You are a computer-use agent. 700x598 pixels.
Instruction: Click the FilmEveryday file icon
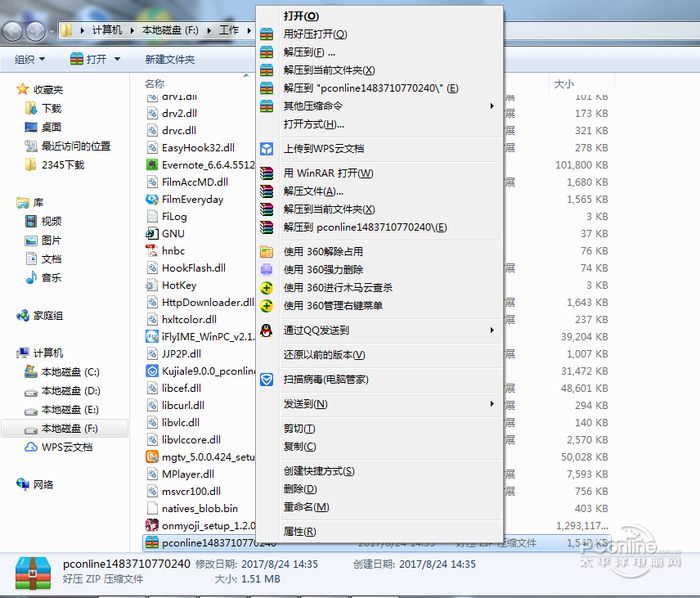152,199
